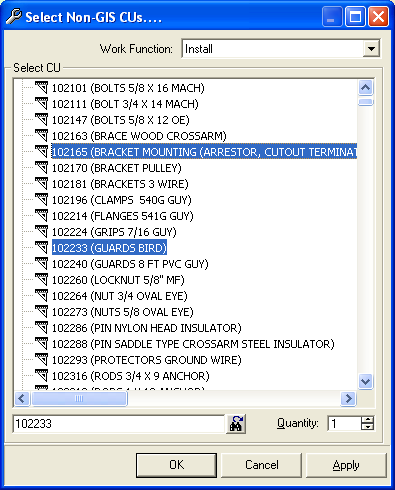Click the CU icon beside 102111 BOLT
This screenshot has height=490, width=395.
coord(42,104)
